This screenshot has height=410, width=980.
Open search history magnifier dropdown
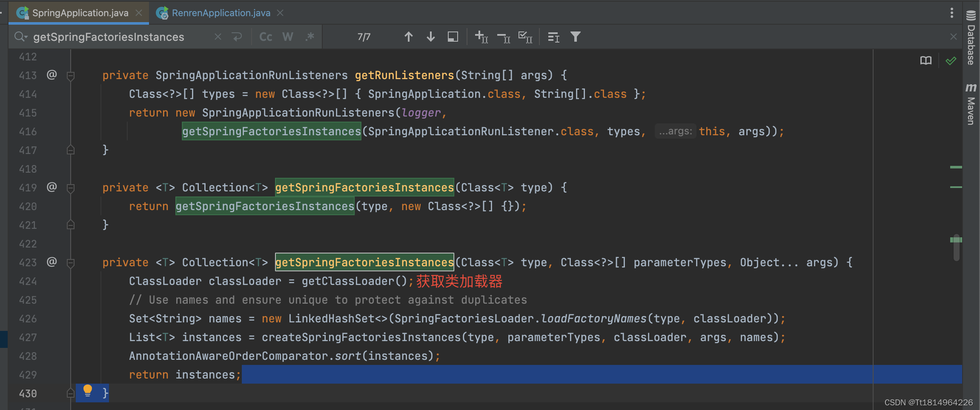[20, 37]
